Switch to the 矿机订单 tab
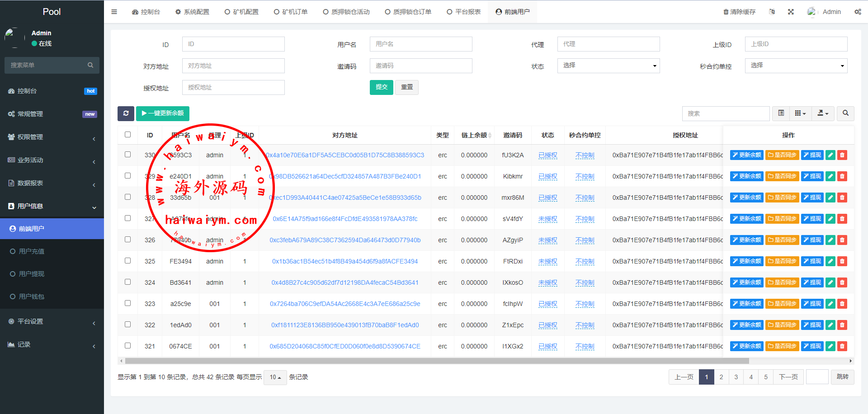The image size is (868, 414). pyautogui.click(x=291, y=12)
